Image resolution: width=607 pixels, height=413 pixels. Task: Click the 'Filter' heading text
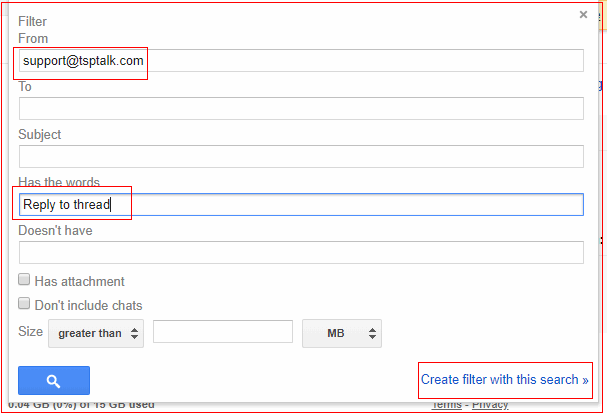tap(33, 21)
